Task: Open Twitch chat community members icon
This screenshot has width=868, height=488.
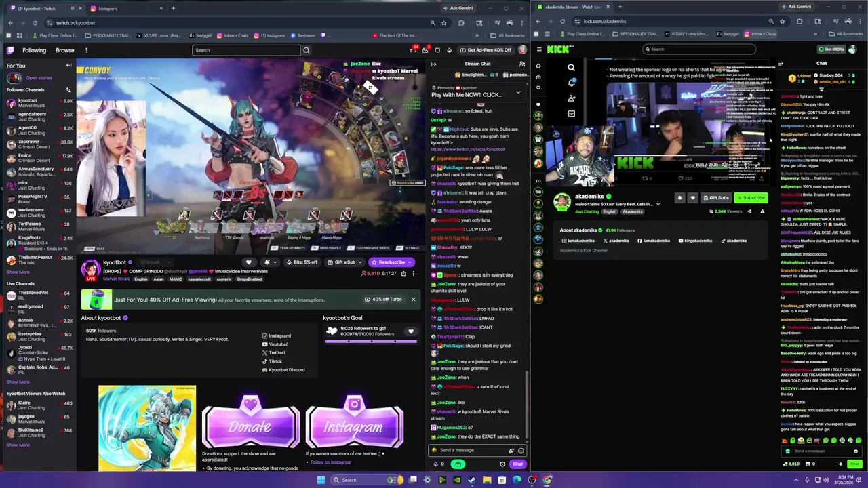Action: coord(522,64)
